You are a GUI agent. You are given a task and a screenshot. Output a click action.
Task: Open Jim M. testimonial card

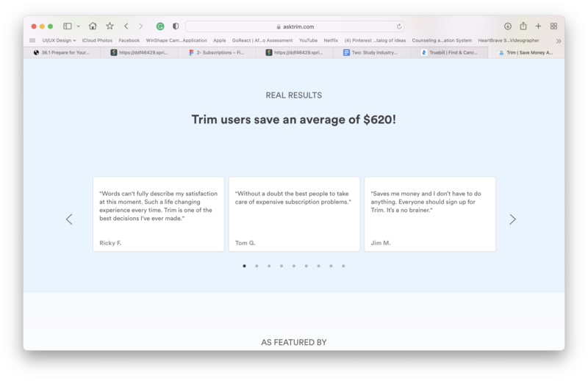point(430,214)
